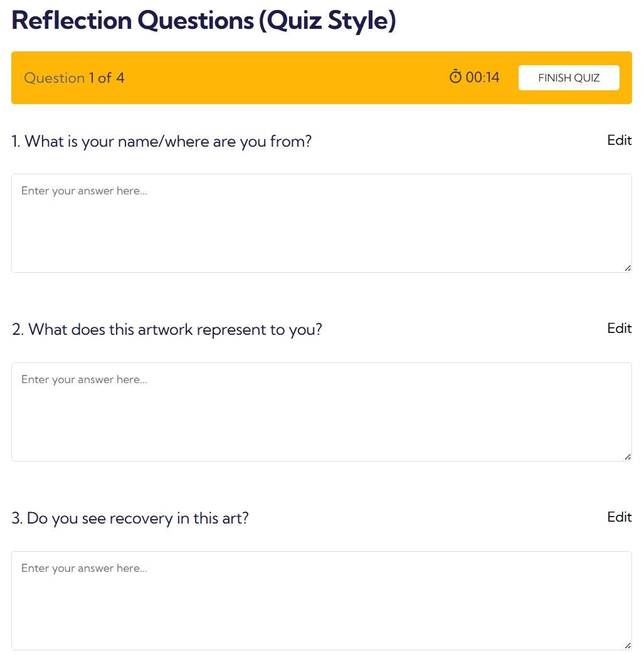Screen dimensions: 644x664
Task: Click the placeholder text Enter your answer here
Action: (84, 191)
